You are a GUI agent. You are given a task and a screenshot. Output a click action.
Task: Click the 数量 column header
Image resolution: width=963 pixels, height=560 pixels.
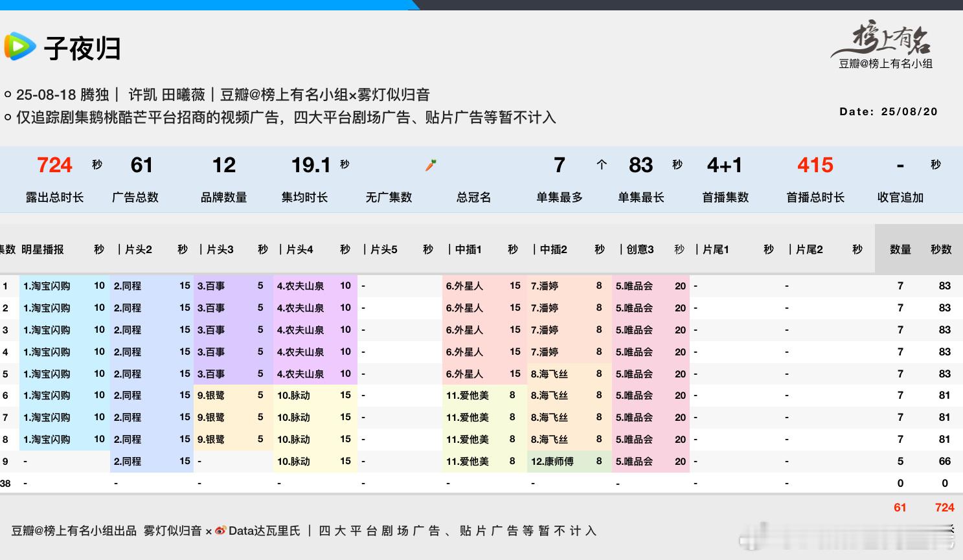[x=900, y=249]
